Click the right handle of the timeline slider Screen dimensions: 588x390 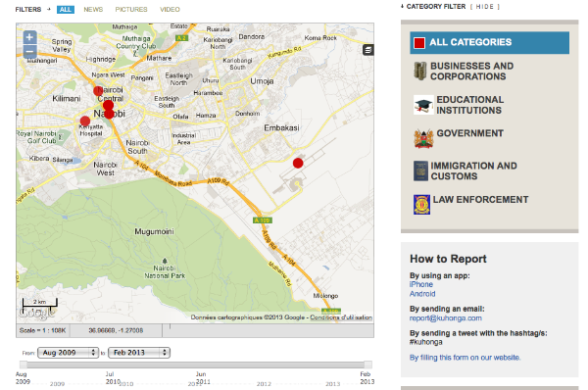click(x=367, y=365)
